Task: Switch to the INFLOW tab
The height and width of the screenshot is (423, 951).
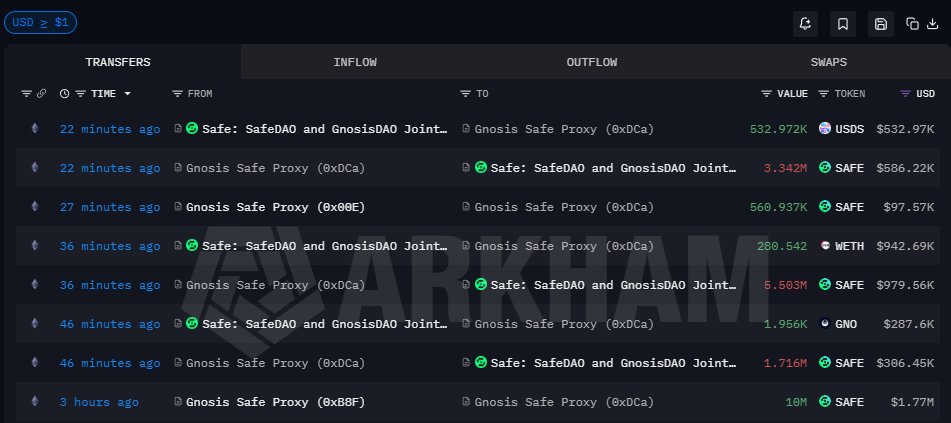Action: click(x=355, y=62)
